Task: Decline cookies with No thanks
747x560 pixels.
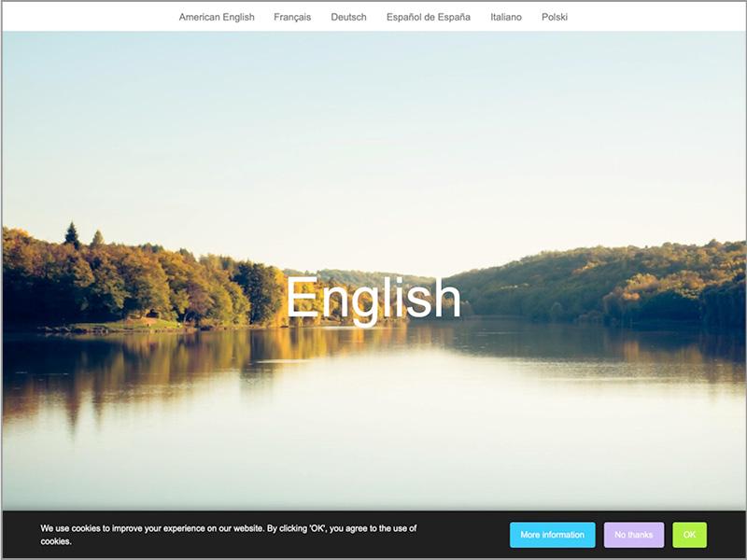Action: (633, 535)
